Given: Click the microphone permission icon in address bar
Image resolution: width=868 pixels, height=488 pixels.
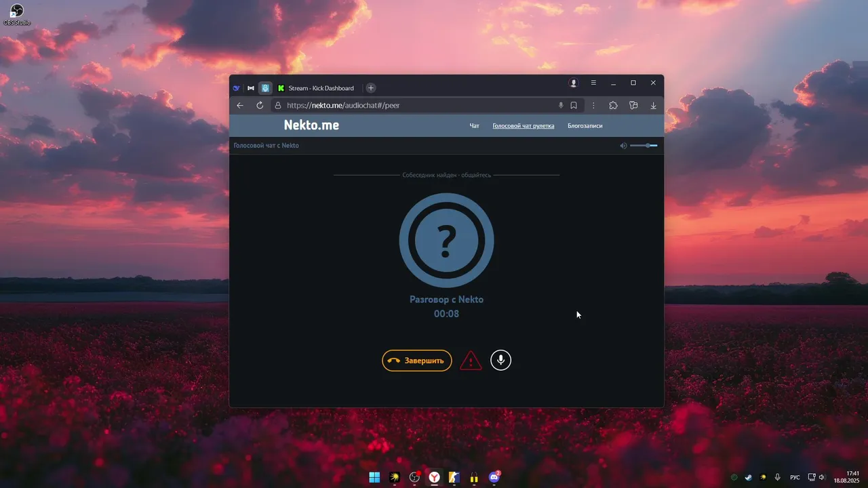Looking at the screenshot, I should (x=561, y=106).
